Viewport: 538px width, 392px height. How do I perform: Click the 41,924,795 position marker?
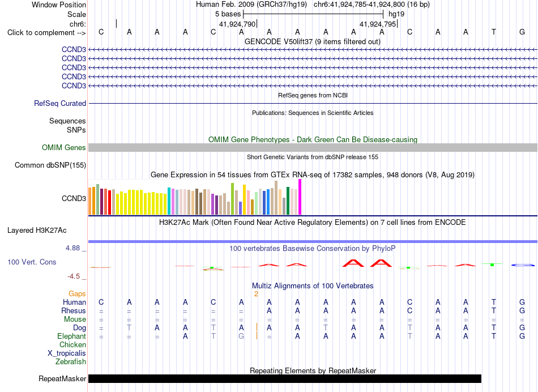click(x=378, y=24)
